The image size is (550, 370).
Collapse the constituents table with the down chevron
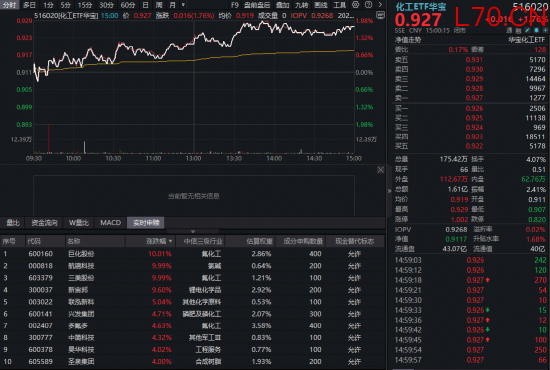(x=193, y=231)
